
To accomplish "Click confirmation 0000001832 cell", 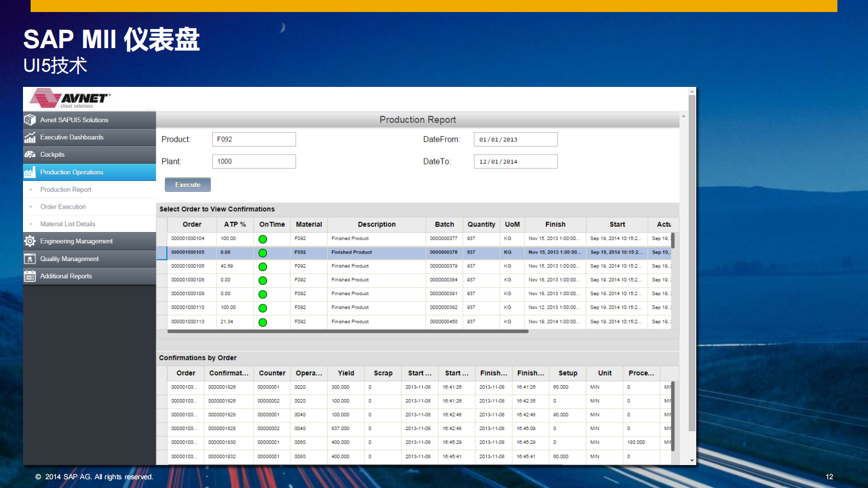I will 229,456.
